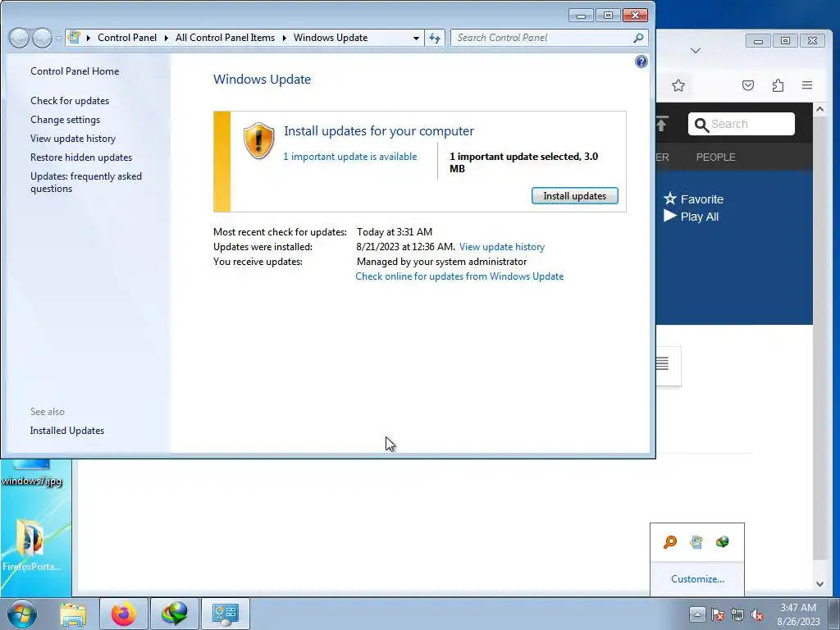This screenshot has height=630, width=840.
Task: Click the Firefox page scrollbar down arrow
Action: coord(819,584)
